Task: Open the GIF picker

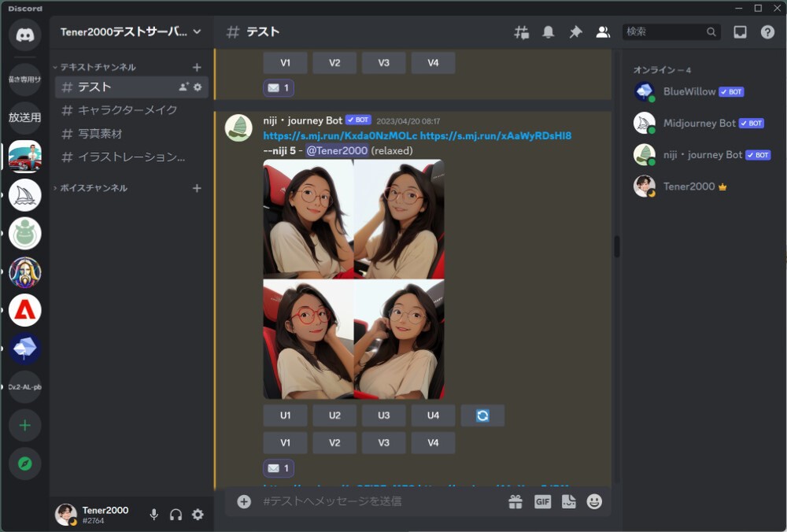Action: 542,501
